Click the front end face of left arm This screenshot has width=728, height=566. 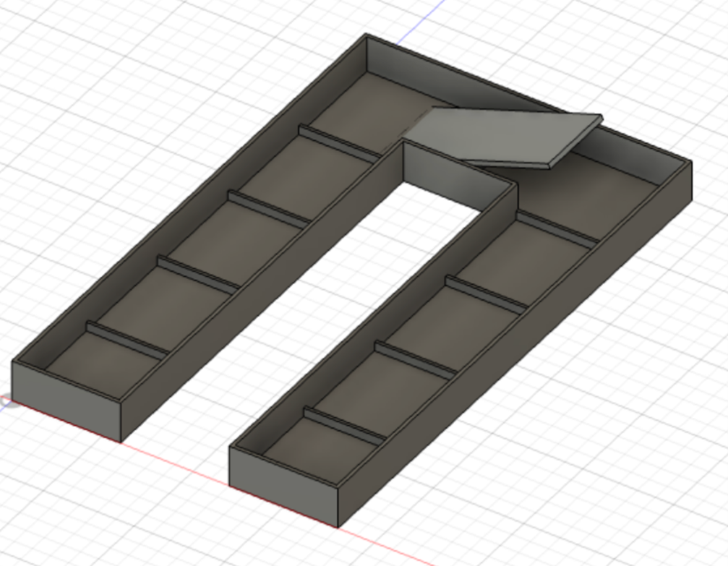coord(67,399)
